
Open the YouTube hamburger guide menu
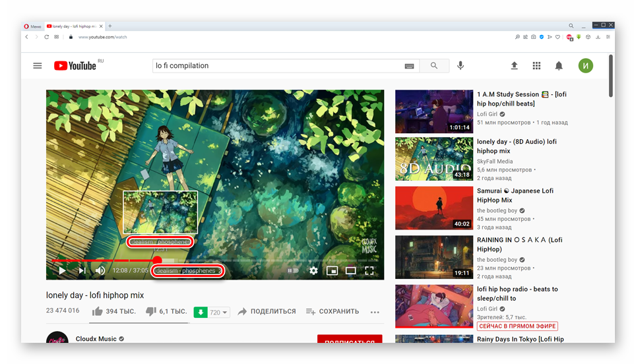pos(38,66)
